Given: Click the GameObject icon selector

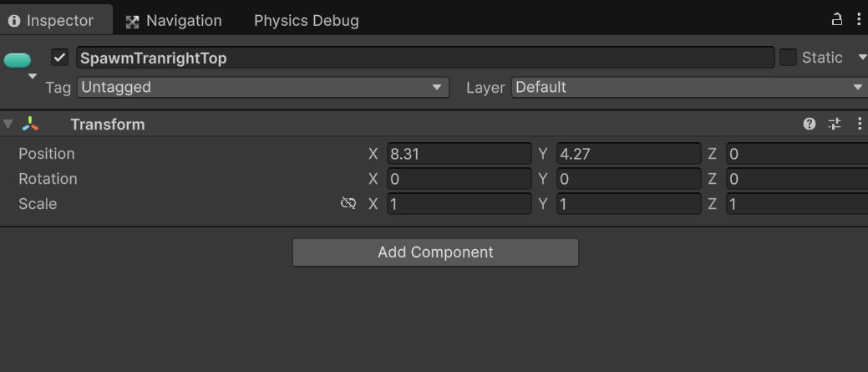Looking at the screenshot, I should coord(18,60).
